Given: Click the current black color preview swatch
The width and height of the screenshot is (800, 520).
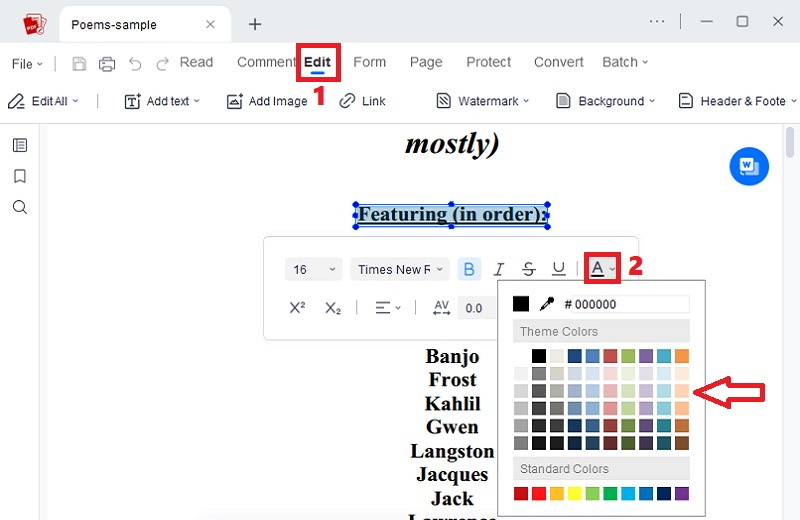Looking at the screenshot, I should 521,304.
